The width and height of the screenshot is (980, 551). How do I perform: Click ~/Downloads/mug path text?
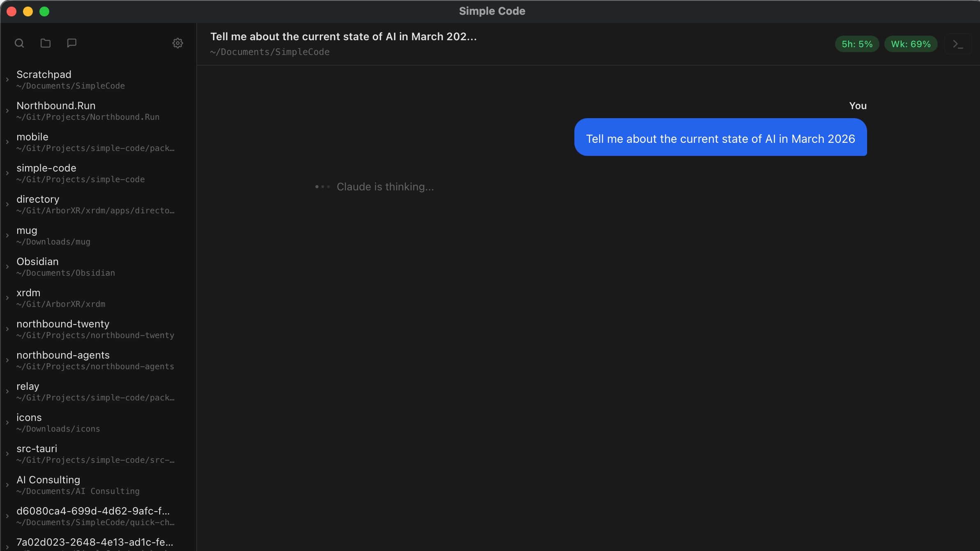coord(53,242)
